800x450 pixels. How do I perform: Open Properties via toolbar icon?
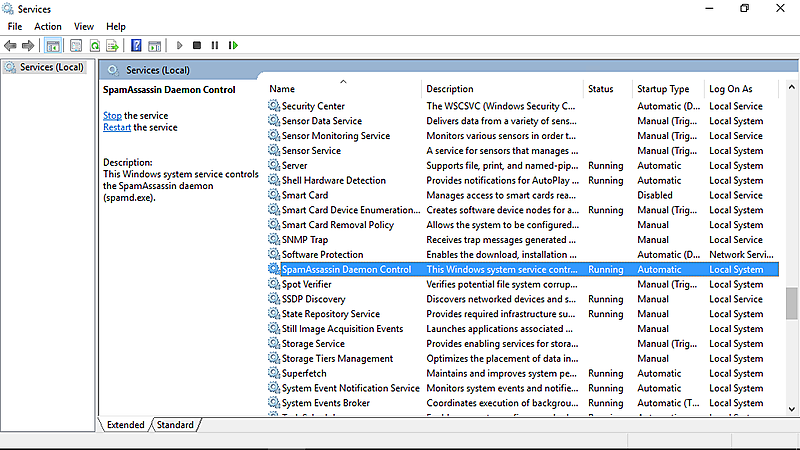(x=74, y=45)
